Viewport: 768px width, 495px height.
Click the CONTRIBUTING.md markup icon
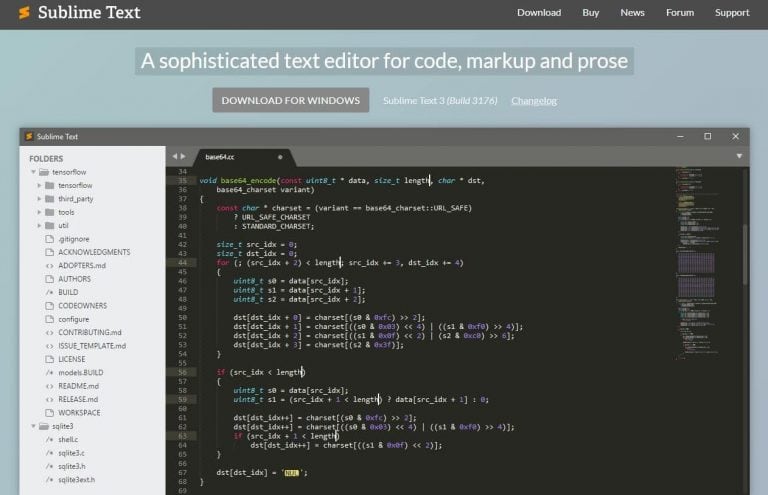[x=49, y=332]
